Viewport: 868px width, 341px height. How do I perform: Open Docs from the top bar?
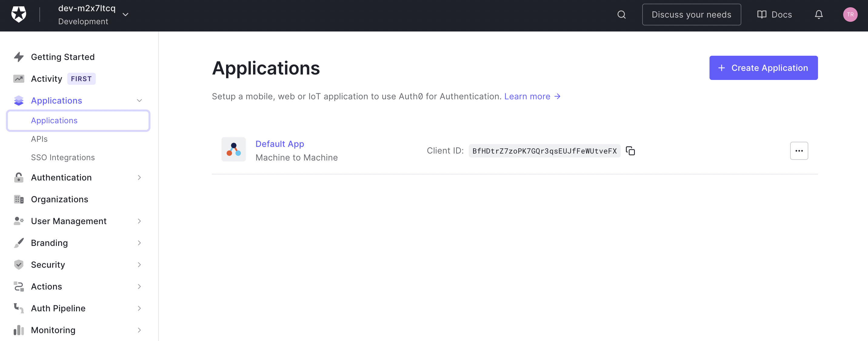point(775,15)
